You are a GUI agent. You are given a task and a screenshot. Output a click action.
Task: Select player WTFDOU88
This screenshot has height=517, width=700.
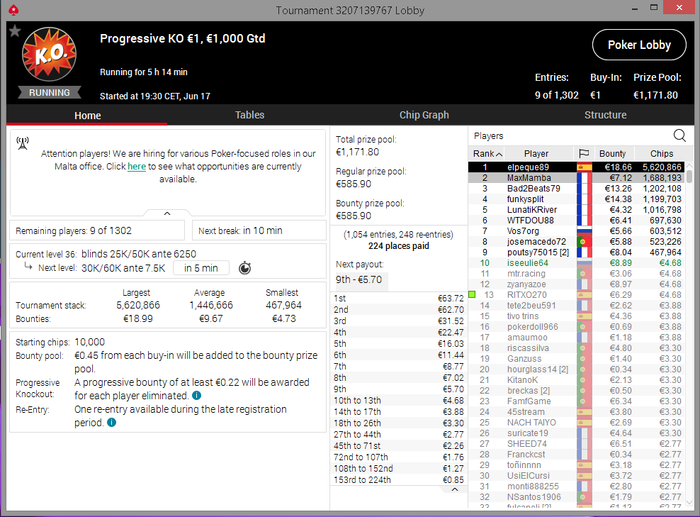pyautogui.click(x=576, y=221)
